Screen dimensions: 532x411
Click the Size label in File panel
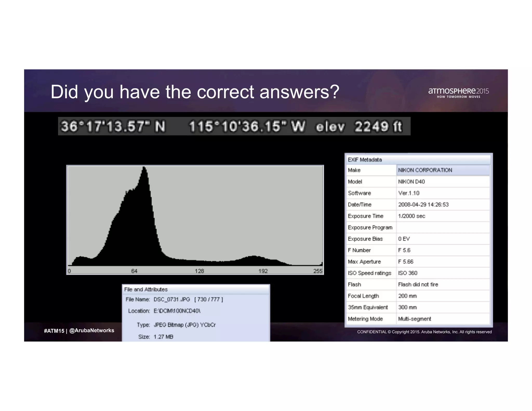coord(144,337)
